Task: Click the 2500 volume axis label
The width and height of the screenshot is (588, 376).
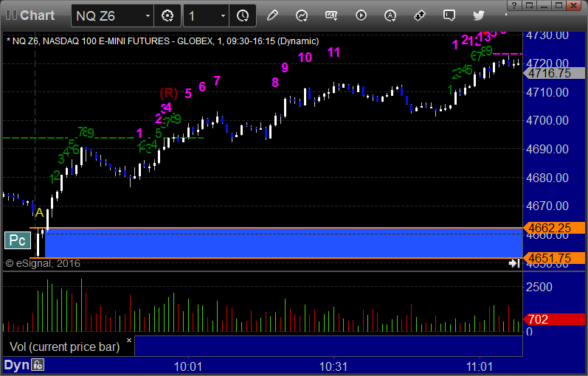Action: click(x=539, y=287)
